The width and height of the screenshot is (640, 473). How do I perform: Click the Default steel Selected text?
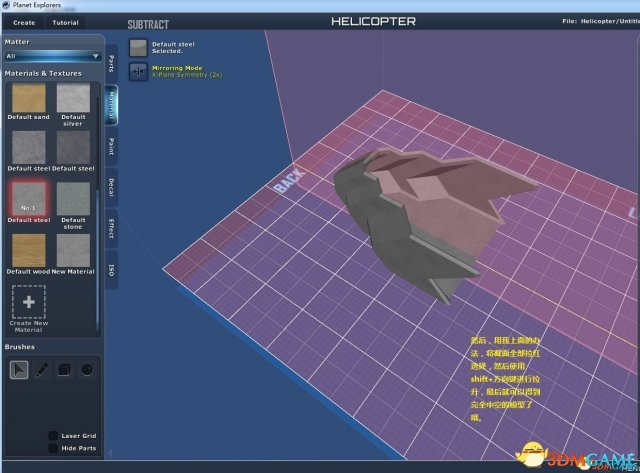coord(173,48)
